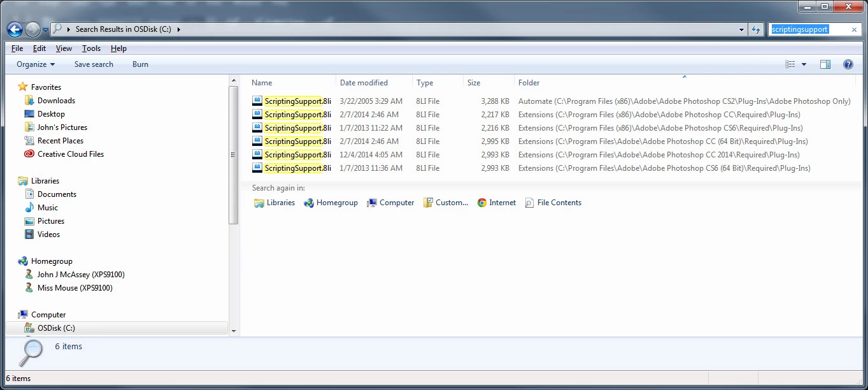Image resolution: width=868 pixels, height=390 pixels.
Task: Click the breadcrumb arrow after OSDisk (C:)
Action: [179, 29]
